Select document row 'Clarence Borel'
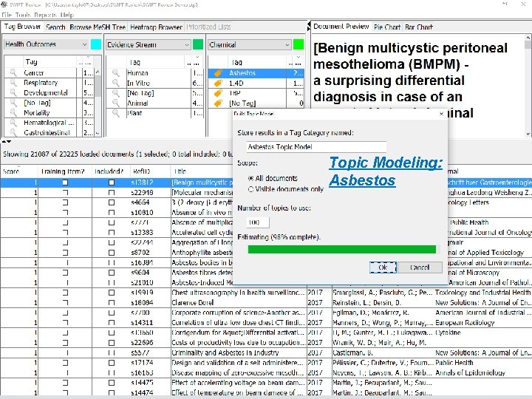The width and height of the screenshot is (532, 399). point(266,302)
